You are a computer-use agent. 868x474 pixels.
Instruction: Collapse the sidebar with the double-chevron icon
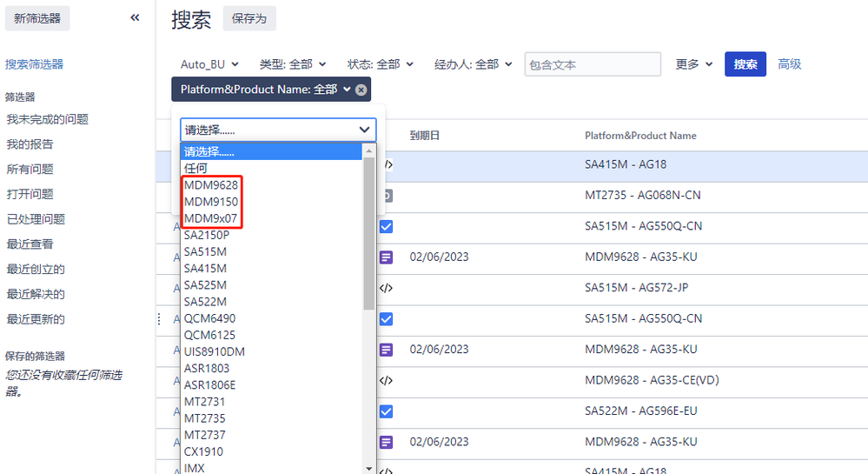pyautogui.click(x=135, y=17)
